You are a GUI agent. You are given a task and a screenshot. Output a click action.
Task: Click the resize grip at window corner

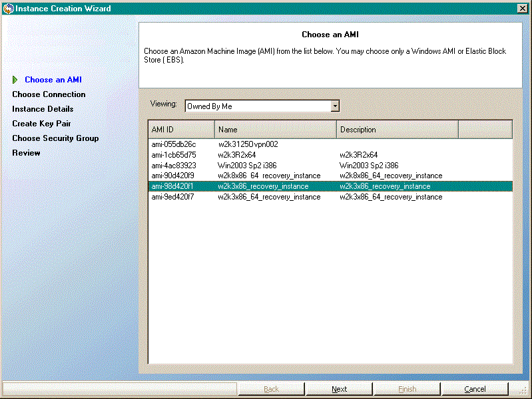tap(523, 390)
